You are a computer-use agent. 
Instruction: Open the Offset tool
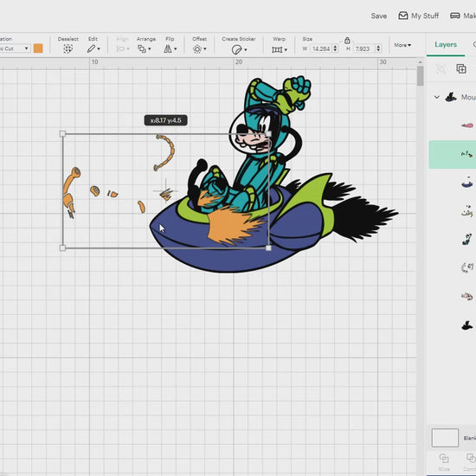coord(199,48)
